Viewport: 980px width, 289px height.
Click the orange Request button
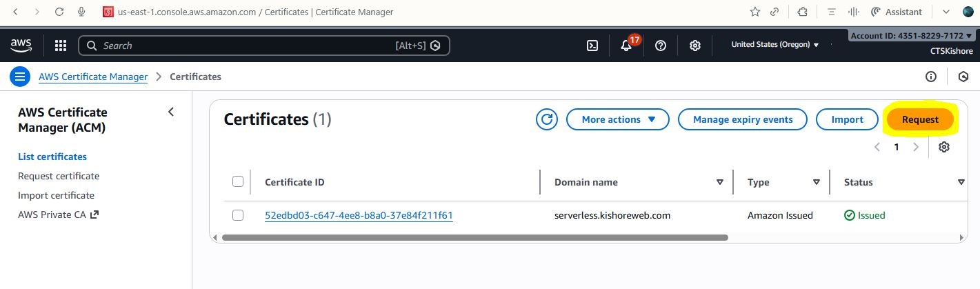point(920,119)
